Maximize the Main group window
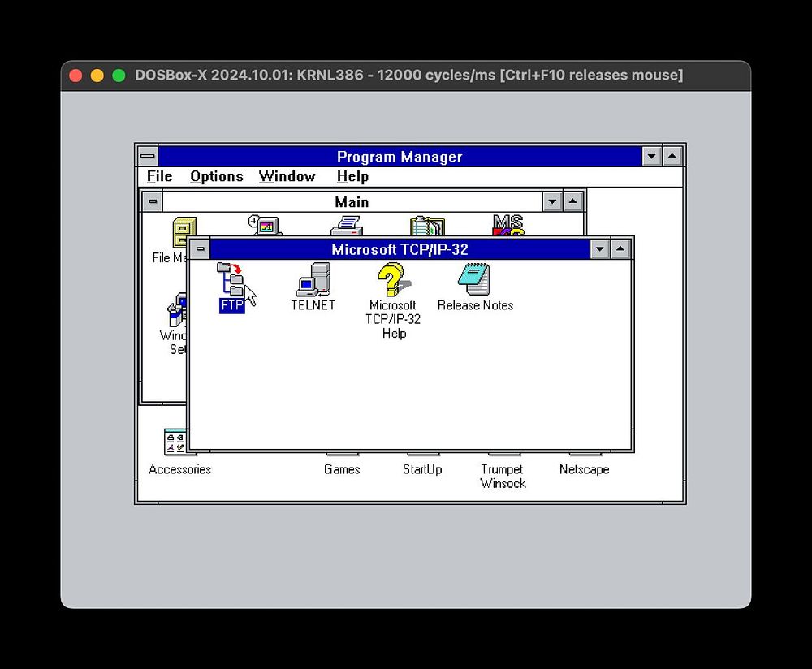The height and width of the screenshot is (669, 812). [572, 201]
